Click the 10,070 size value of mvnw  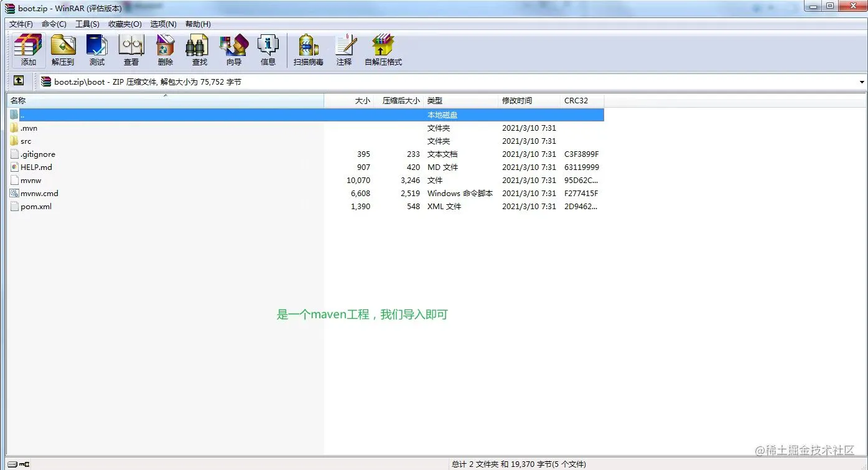click(358, 180)
